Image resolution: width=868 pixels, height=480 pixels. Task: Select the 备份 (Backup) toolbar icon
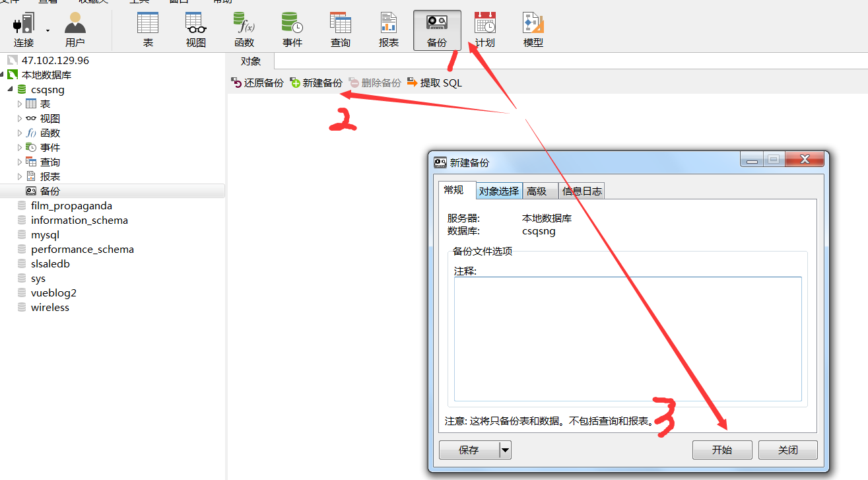click(x=437, y=30)
